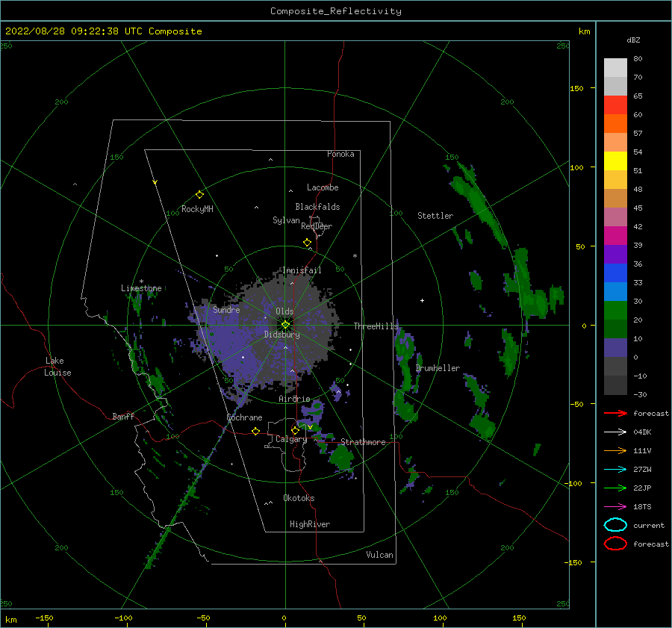Click the Banff town label
The height and width of the screenshot is (628, 672).
(123, 416)
